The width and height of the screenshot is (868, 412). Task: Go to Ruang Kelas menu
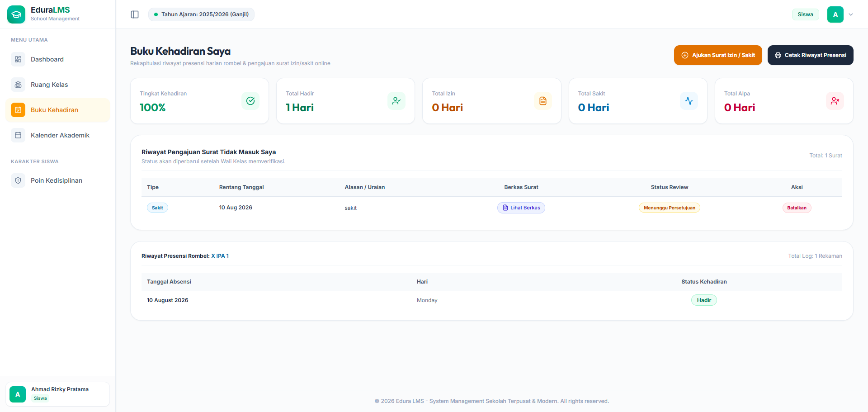pos(58,85)
